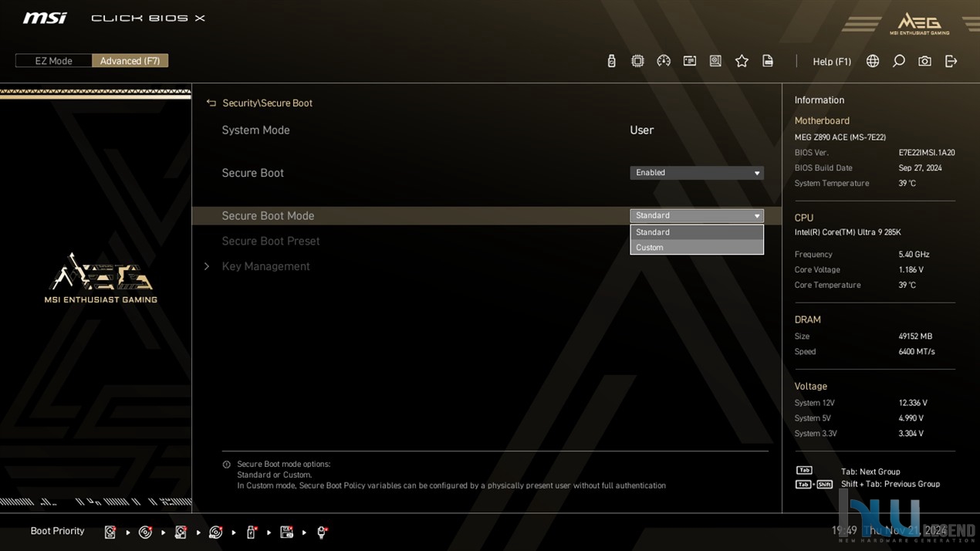Click the Information panel heading
This screenshot has width=980, height=551.
819,100
